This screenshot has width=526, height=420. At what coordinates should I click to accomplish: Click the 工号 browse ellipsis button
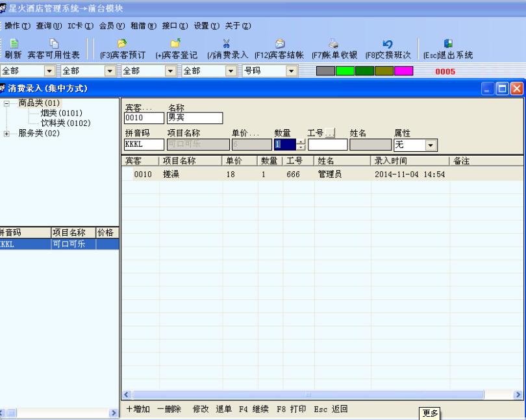pos(330,133)
